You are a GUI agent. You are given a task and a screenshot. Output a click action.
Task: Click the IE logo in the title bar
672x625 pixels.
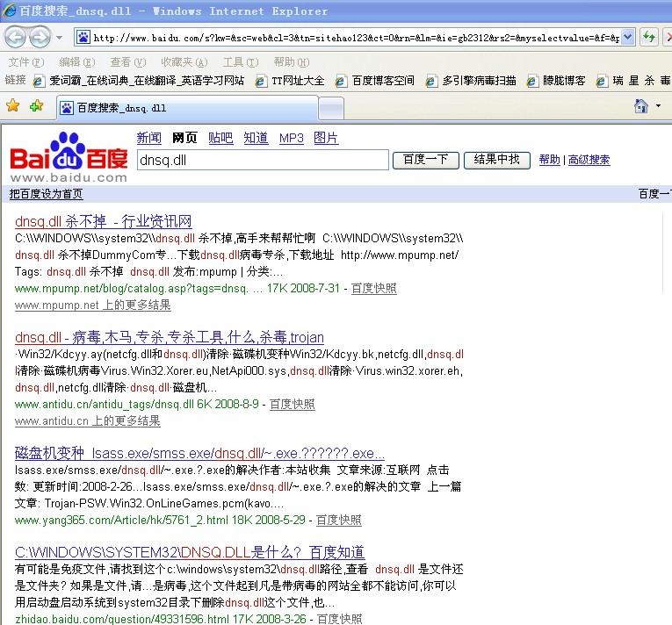[9, 11]
